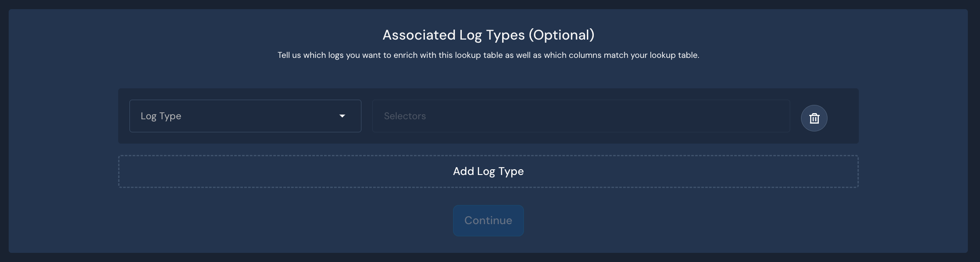Image resolution: width=980 pixels, height=262 pixels.
Task: Choose a log type from the dropdown
Action: tap(245, 116)
